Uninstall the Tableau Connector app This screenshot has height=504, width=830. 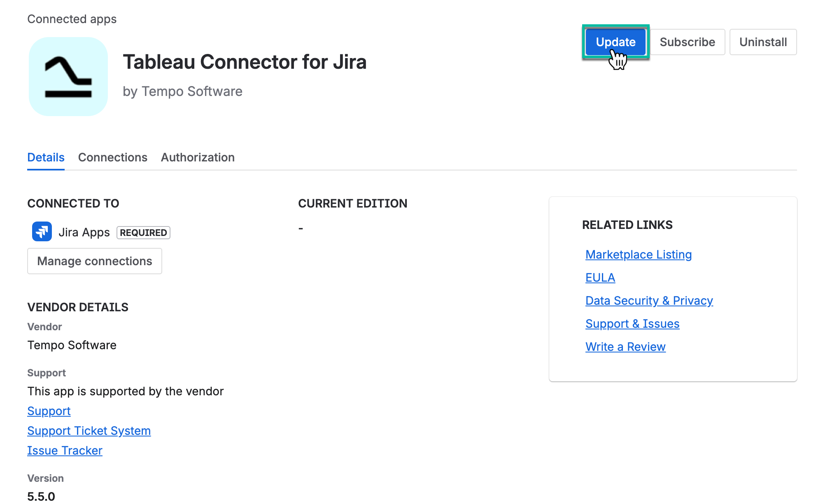point(763,42)
